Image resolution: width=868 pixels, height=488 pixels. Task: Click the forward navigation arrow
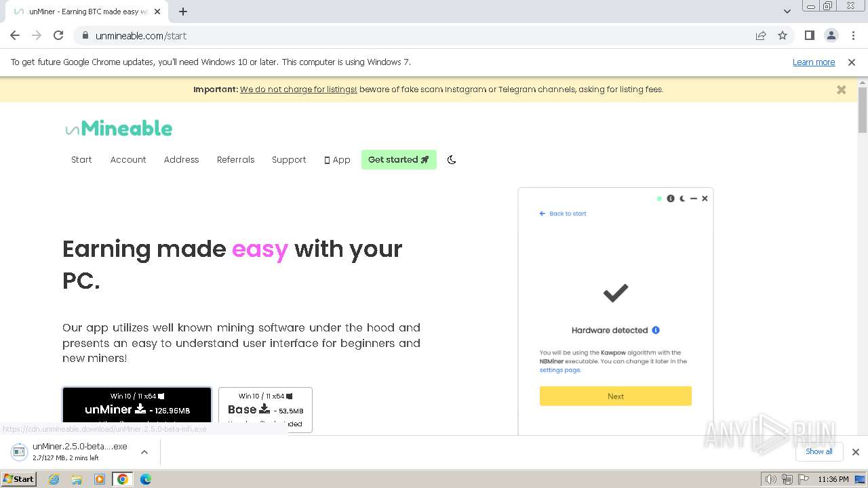37,35
